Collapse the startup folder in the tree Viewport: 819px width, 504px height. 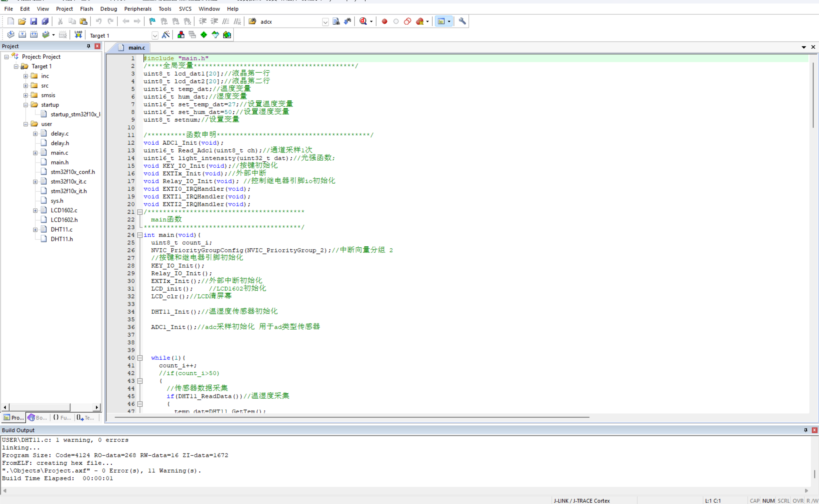click(x=26, y=105)
